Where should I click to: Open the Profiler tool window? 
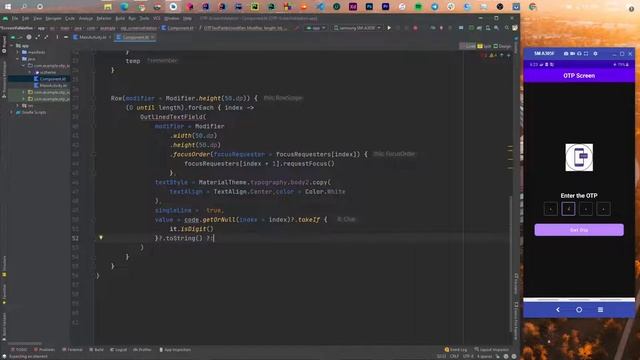click(x=142, y=350)
